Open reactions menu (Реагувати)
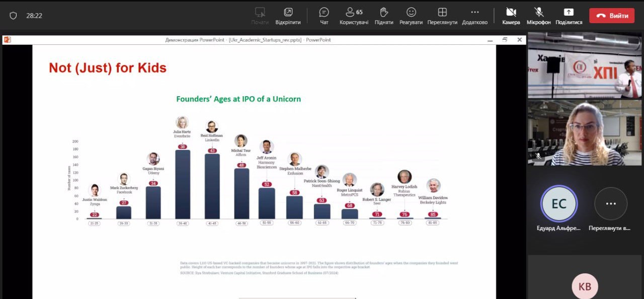This screenshot has width=644, height=299. click(411, 16)
